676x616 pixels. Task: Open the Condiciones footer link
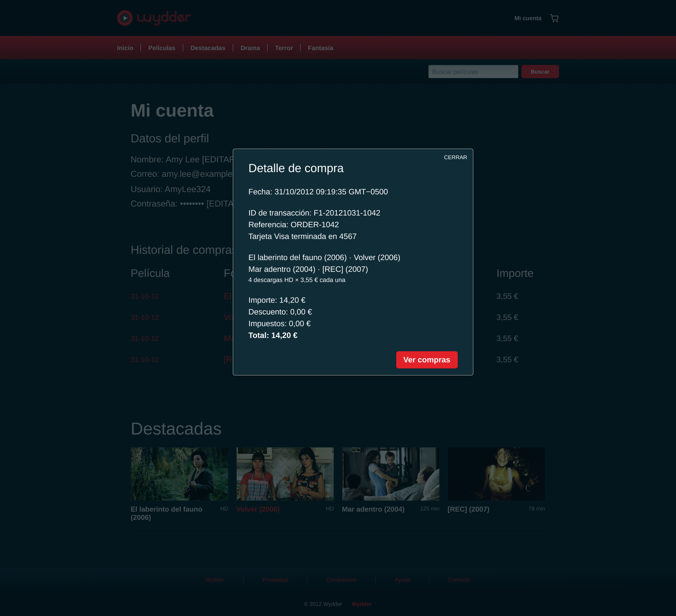[341, 580]
